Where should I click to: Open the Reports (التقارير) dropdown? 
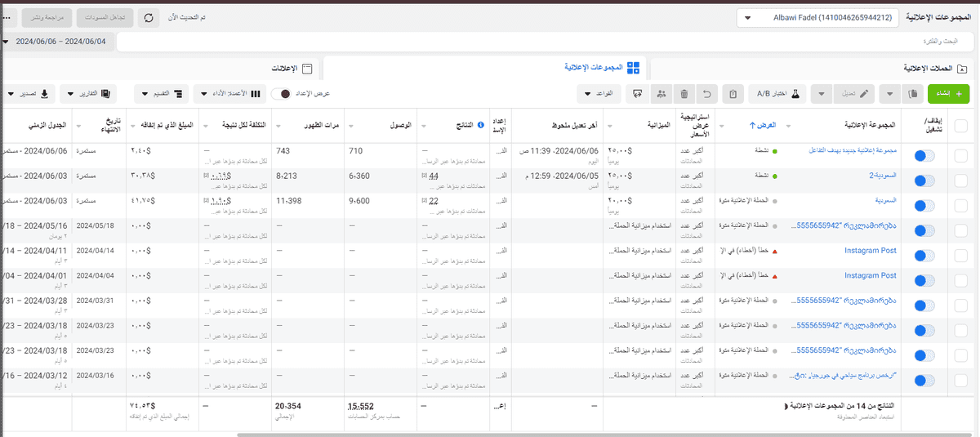(x=89, y=94)
